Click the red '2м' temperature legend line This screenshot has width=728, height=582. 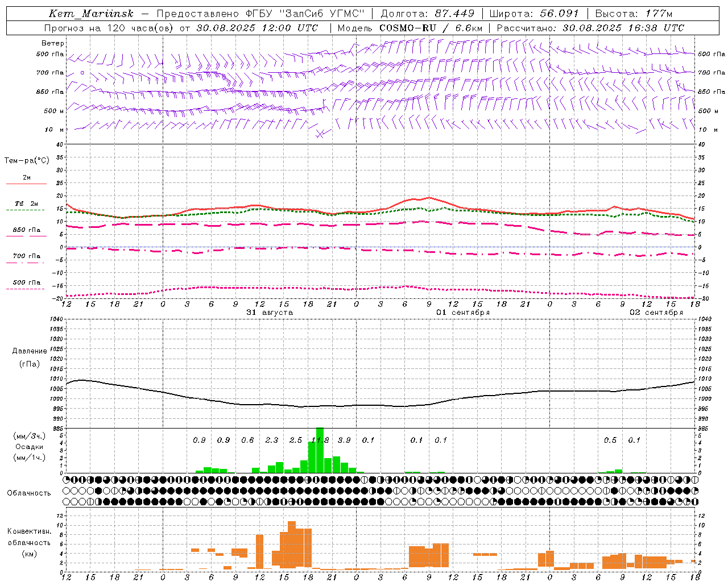tap(26, 184)
